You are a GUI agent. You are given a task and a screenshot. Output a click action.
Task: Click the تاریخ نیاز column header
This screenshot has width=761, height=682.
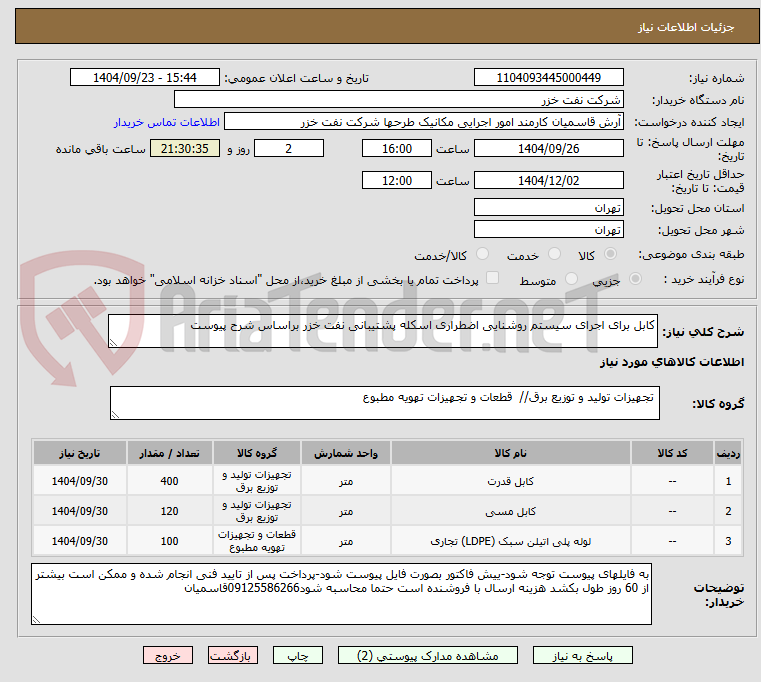(80, 453)
